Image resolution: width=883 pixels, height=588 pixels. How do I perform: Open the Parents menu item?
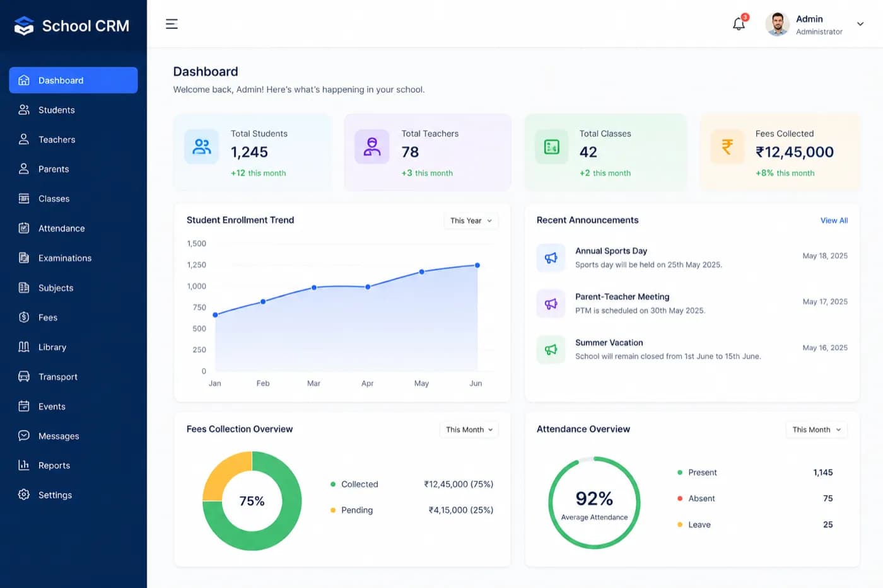[x=73, y=169]
